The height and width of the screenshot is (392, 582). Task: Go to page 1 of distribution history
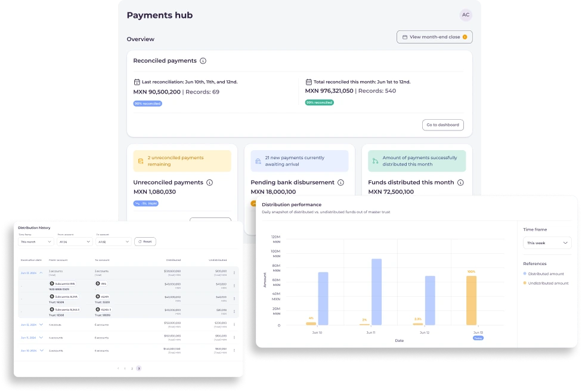coord(125,369)
